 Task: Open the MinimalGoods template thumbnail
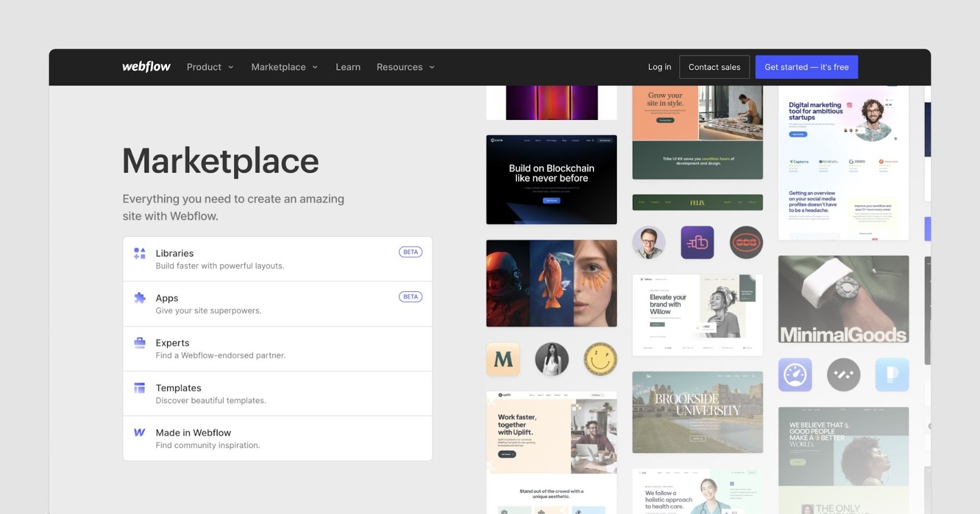tap(843, 299)
